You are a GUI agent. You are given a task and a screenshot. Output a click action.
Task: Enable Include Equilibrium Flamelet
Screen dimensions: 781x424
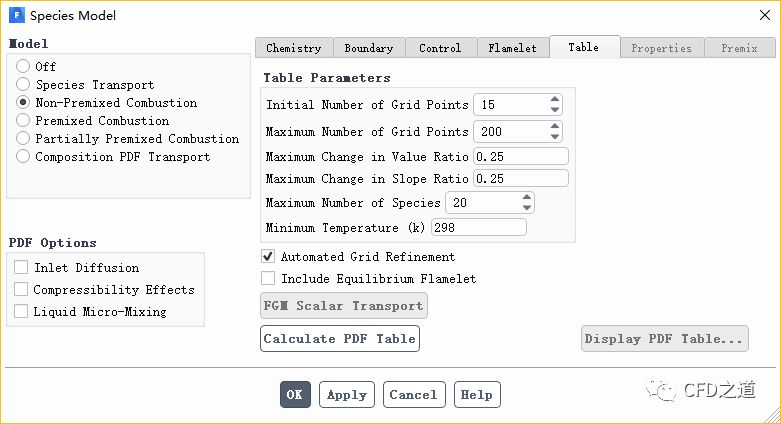[268, 279]
